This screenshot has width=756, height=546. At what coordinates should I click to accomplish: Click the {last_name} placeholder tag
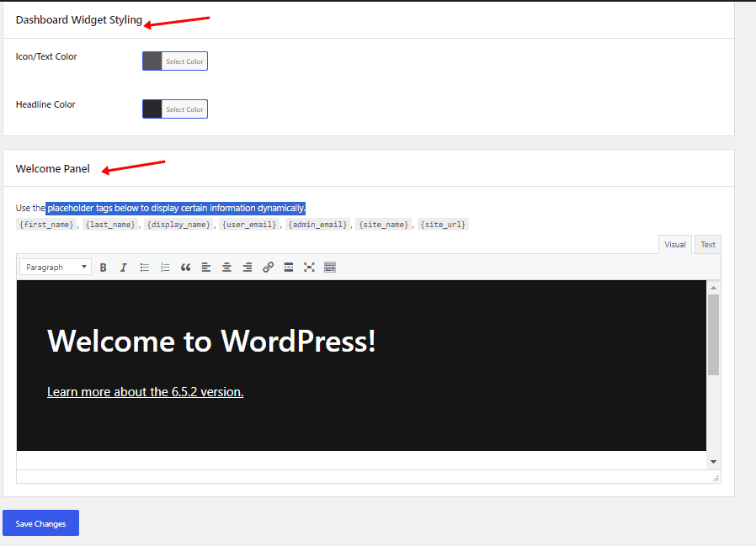110,225
